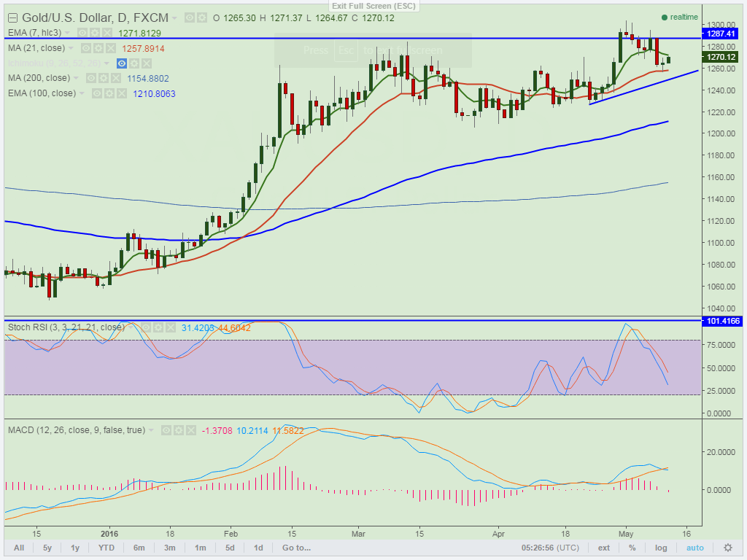Open settings gear for MA (200, close)
The height and width of the screenshot is (560, 747).
click(x=104, y=78)
